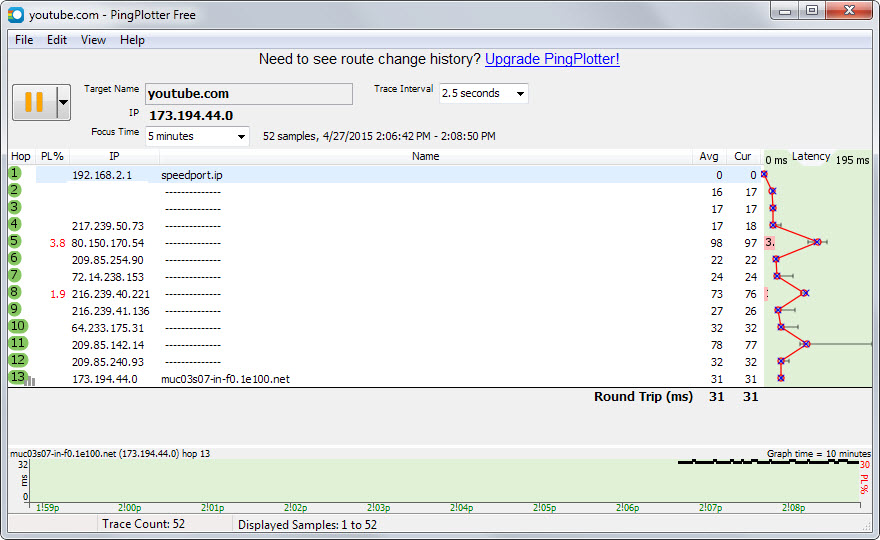880x540 pixels.
Task: Click the Cur column header
Action: coord(742,157)
